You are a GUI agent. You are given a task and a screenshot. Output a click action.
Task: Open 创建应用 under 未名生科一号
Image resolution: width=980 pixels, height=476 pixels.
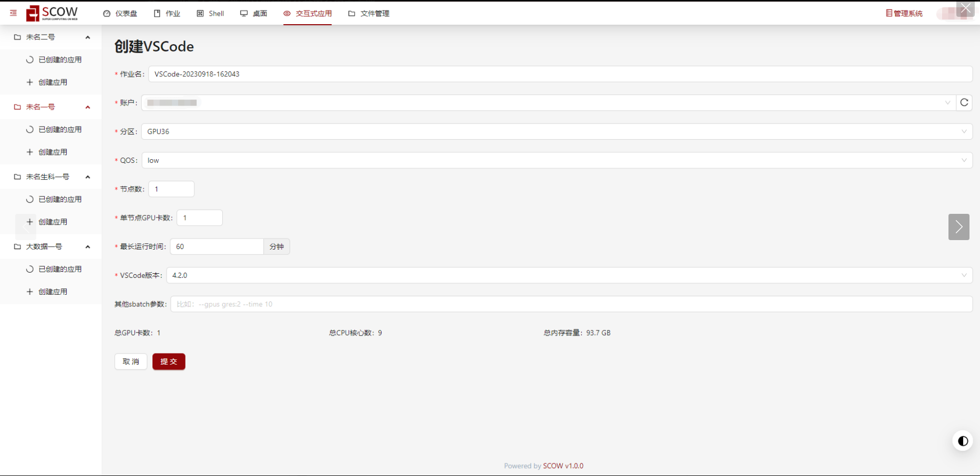tap(47, 222)
